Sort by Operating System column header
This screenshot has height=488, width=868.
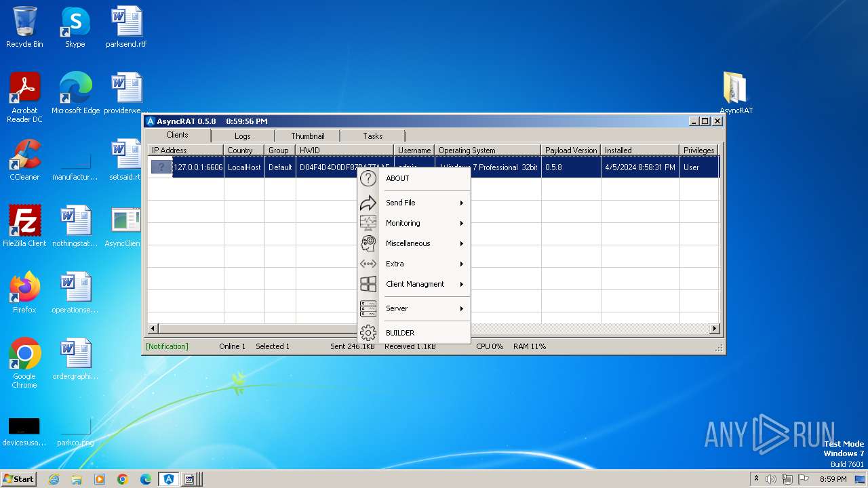click(488, 150)
